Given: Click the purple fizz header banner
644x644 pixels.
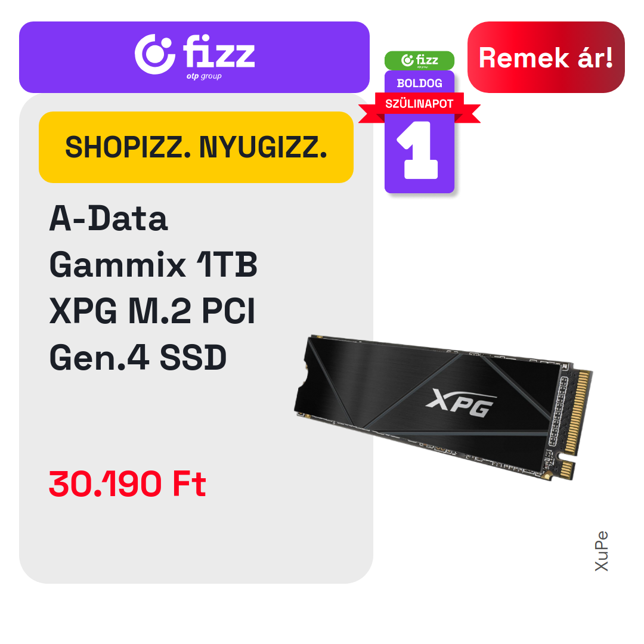Looking at the screenshot, I should click(x=194, y=57).
